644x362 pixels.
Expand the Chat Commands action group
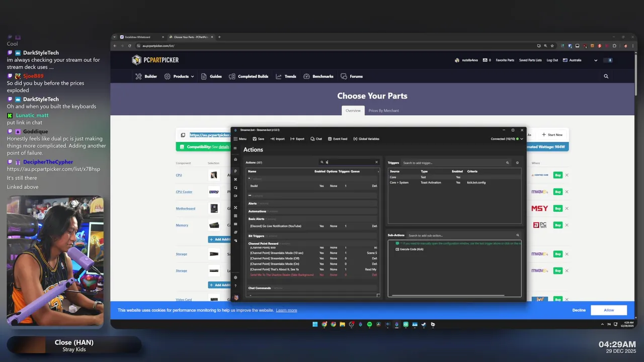pos(312,288)
